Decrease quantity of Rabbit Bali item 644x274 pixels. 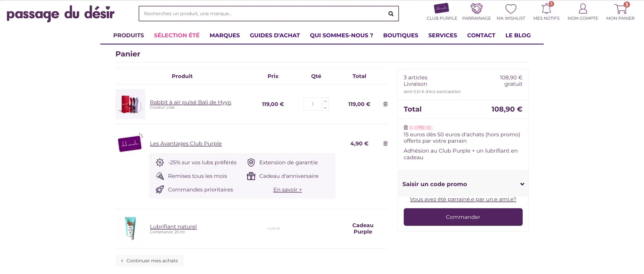325,108
